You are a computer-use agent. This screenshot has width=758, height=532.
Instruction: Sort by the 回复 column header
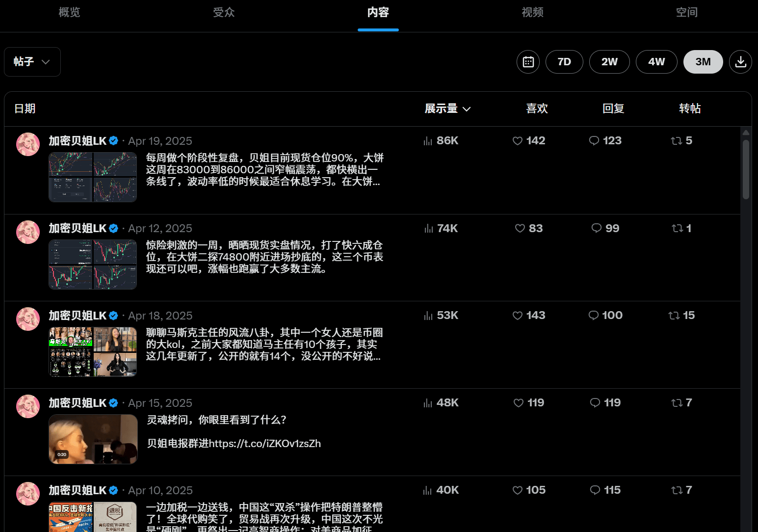[613, 108]
